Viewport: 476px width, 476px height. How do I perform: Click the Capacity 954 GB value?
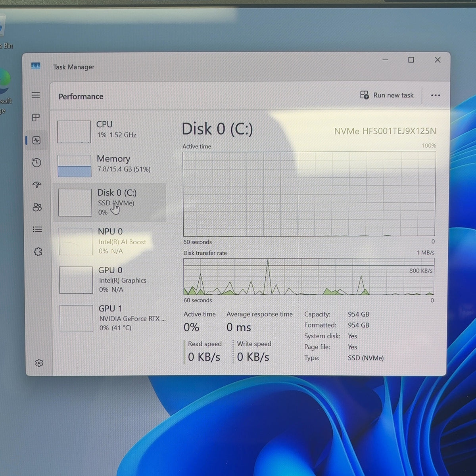click(359, 314)
